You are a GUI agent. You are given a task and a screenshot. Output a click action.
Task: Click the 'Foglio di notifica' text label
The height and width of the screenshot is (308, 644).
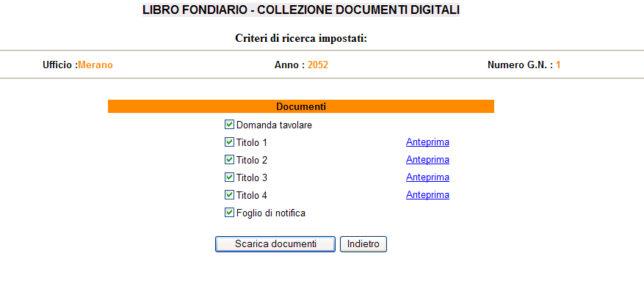click(271, 213)
